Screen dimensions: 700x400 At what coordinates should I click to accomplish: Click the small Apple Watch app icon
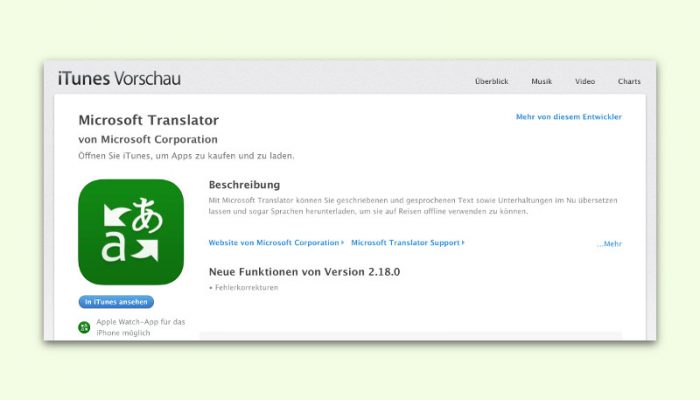(84, 327)
